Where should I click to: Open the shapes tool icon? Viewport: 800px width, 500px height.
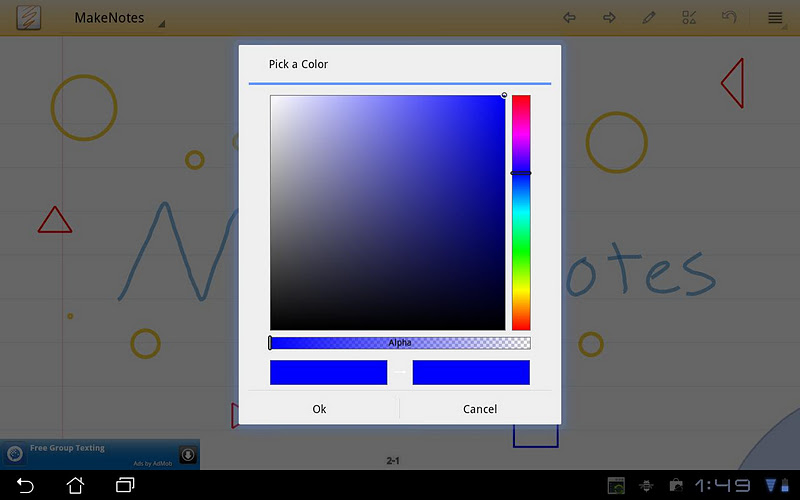click(x=689, y=18)
